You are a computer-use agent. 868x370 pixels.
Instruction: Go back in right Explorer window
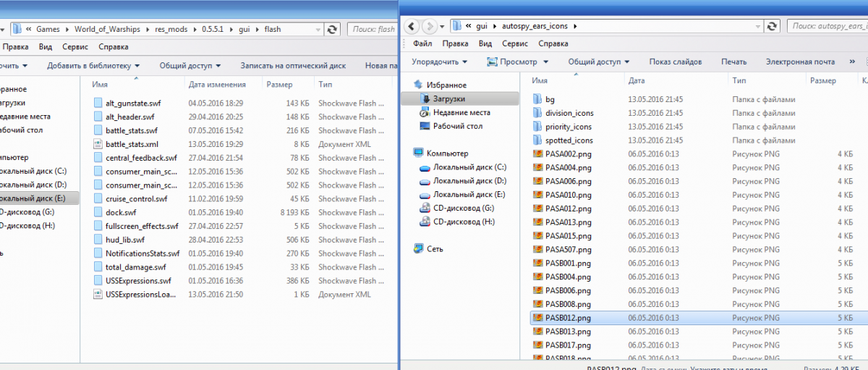[412, 27]
